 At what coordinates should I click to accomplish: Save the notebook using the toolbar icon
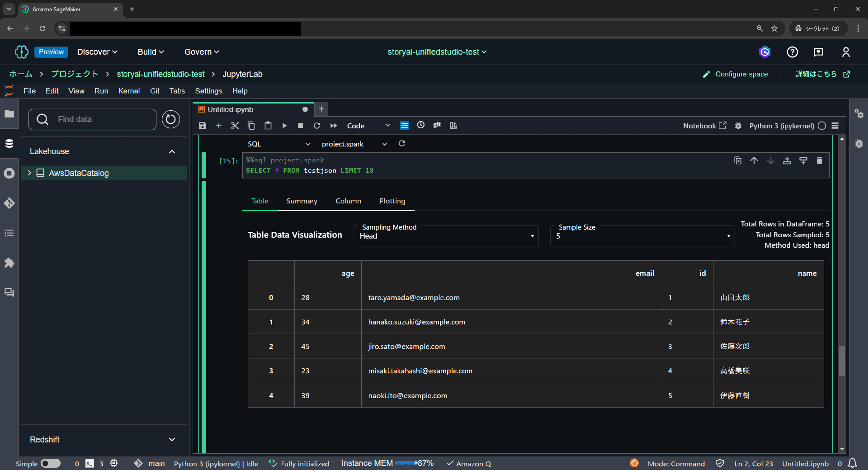pyautogui.click(x=202, y=126)
